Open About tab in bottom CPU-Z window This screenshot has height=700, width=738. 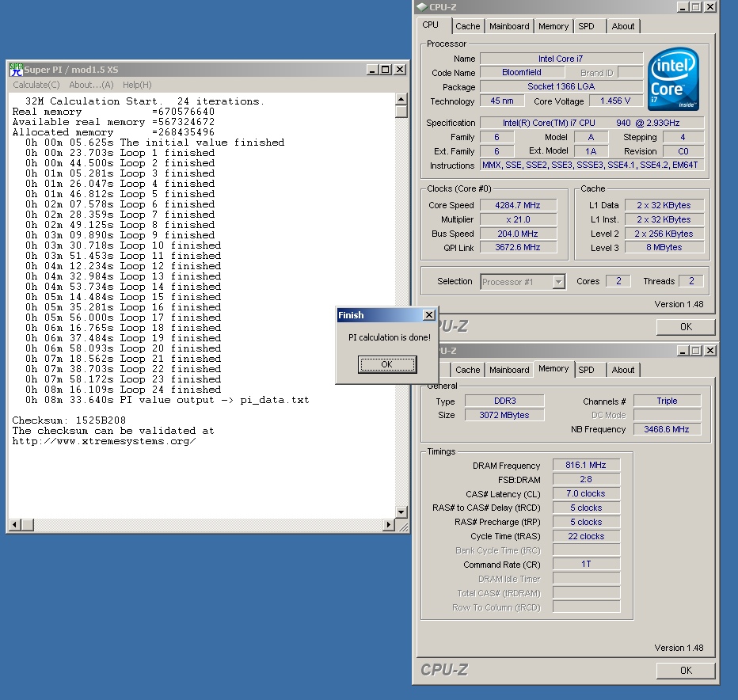pos(623,370)
